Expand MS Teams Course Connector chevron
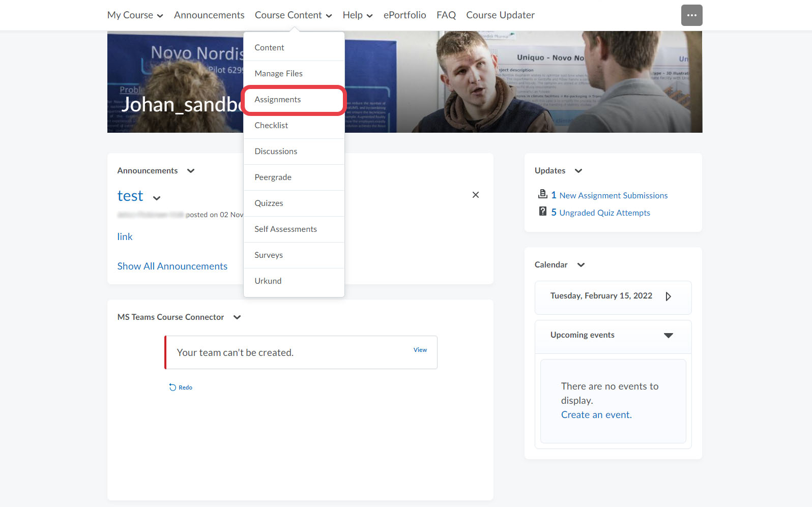 coord(237,317)
